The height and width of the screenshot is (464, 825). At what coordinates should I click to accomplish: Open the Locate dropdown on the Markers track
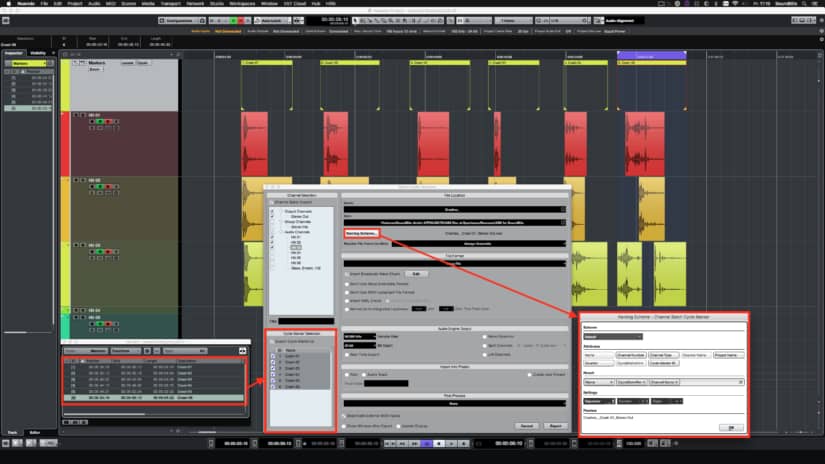click(127, 63)
